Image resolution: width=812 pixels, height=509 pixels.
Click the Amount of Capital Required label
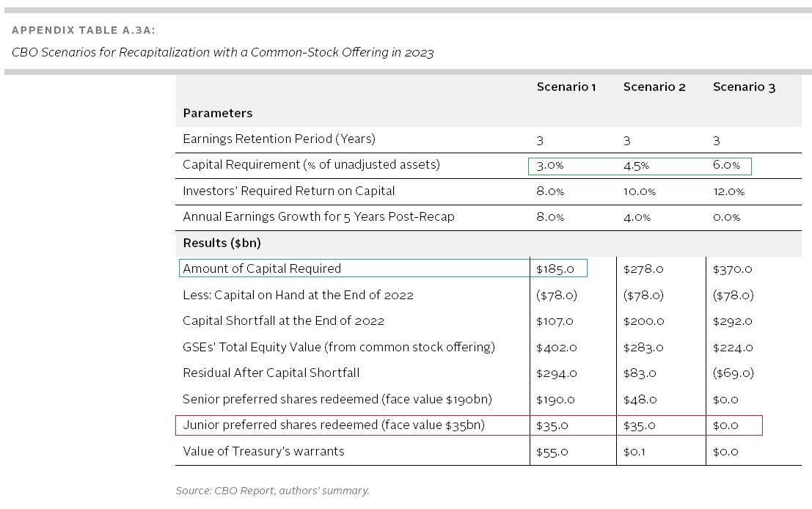point(262,268)
